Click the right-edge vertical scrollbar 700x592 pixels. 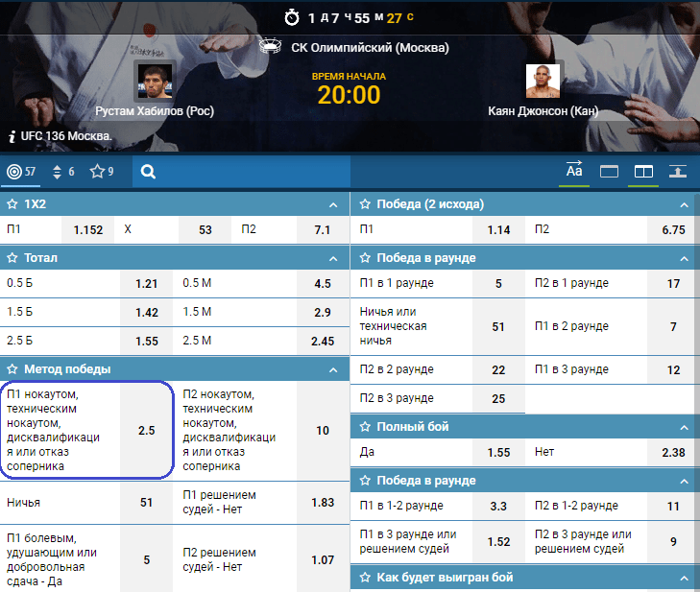pos(697,392)
